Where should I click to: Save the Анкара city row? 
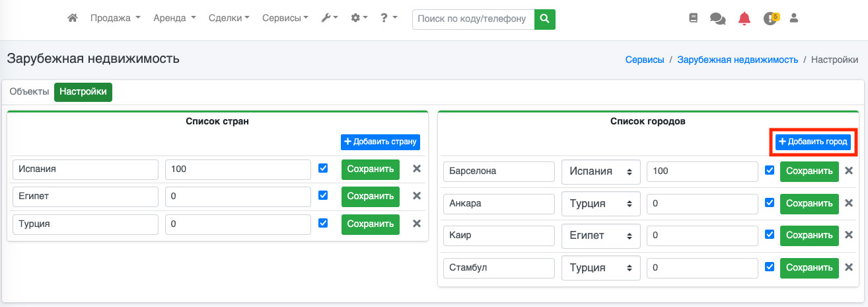809,203
